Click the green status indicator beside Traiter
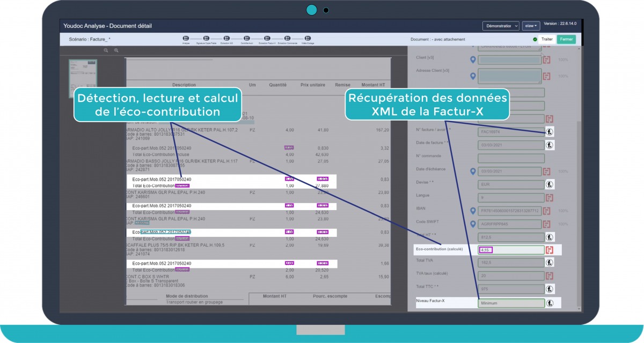The width and height of the screenshot is (644, 343). 535,39
